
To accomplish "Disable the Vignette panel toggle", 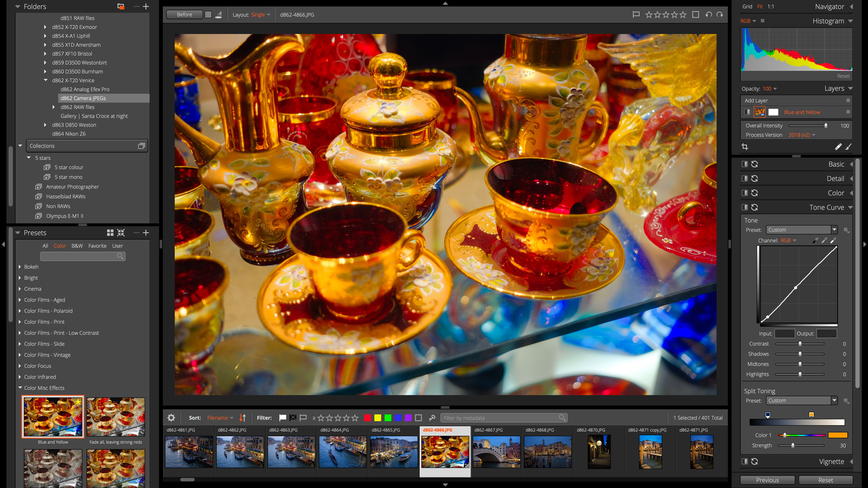I will tap(745, 461).
